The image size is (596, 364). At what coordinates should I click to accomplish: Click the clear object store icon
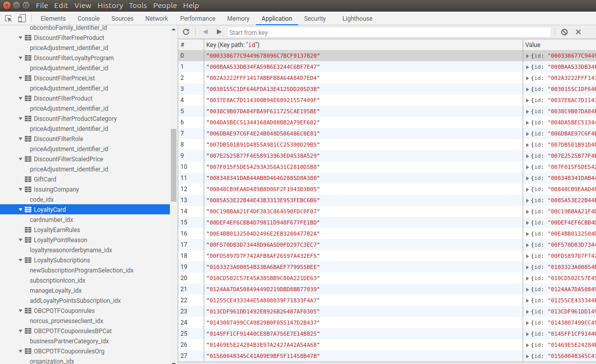tap(564, 32)
